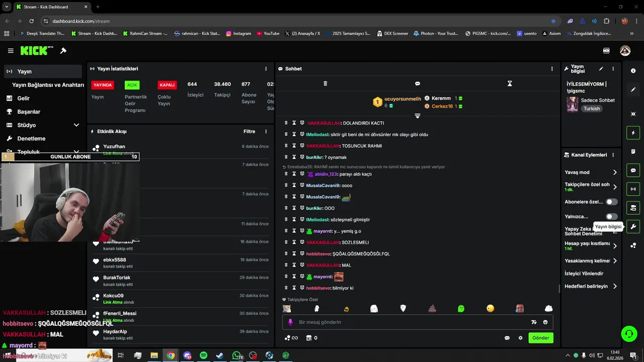Click the Turkish language tag

[592, 109]
